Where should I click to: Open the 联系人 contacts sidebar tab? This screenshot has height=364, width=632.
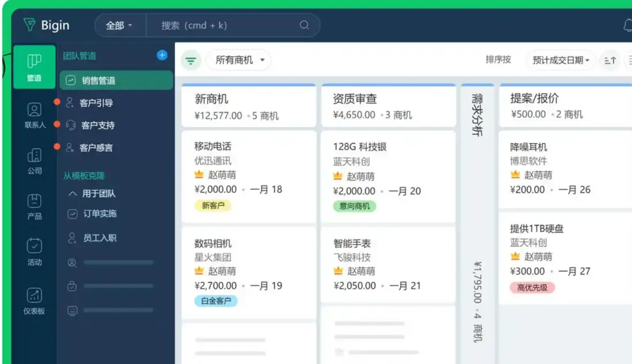pyautogui.click(x=35, y=115)
